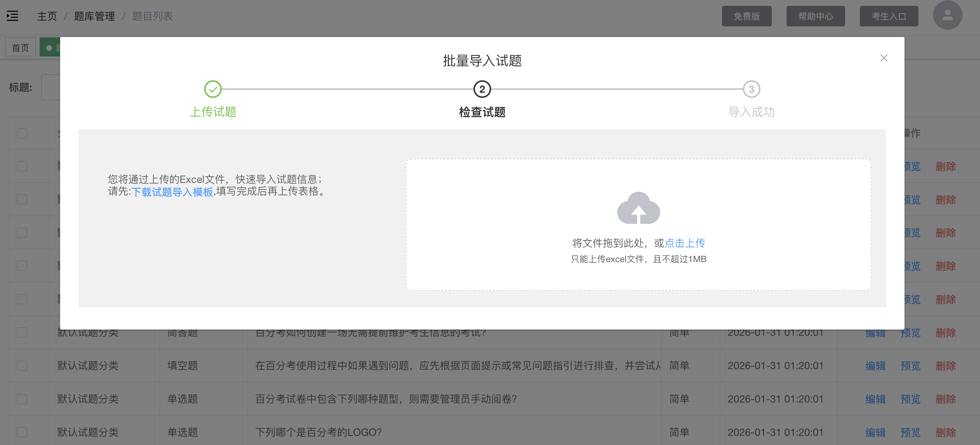Close the 批量导入试题 dialog
Viewport: 980px width, 445px height.
point(884,58)
